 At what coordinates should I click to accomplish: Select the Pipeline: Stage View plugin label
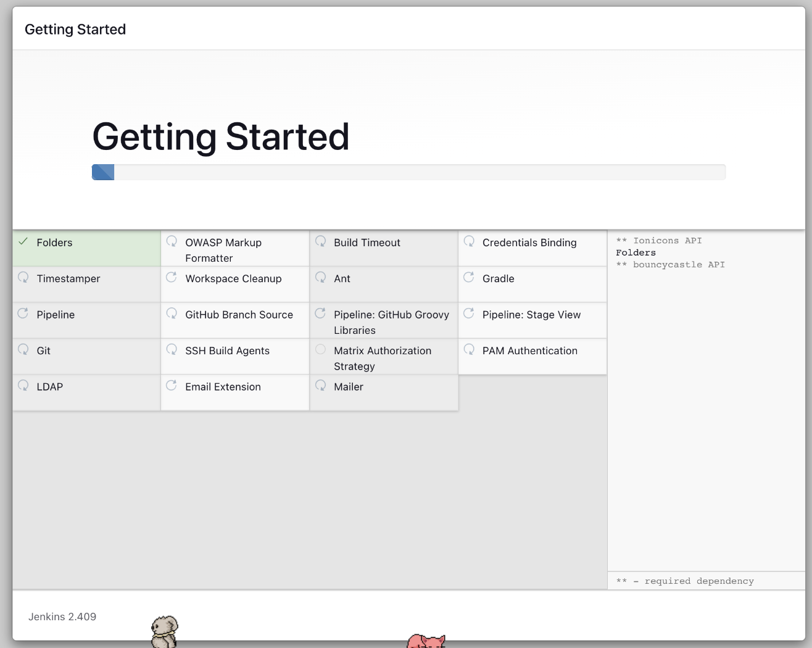click(532, 315)
